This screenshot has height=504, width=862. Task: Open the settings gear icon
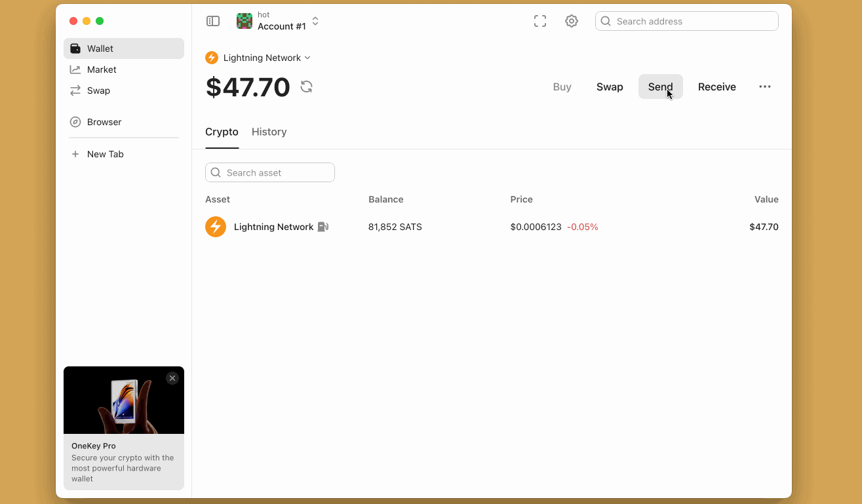[572, 21]
